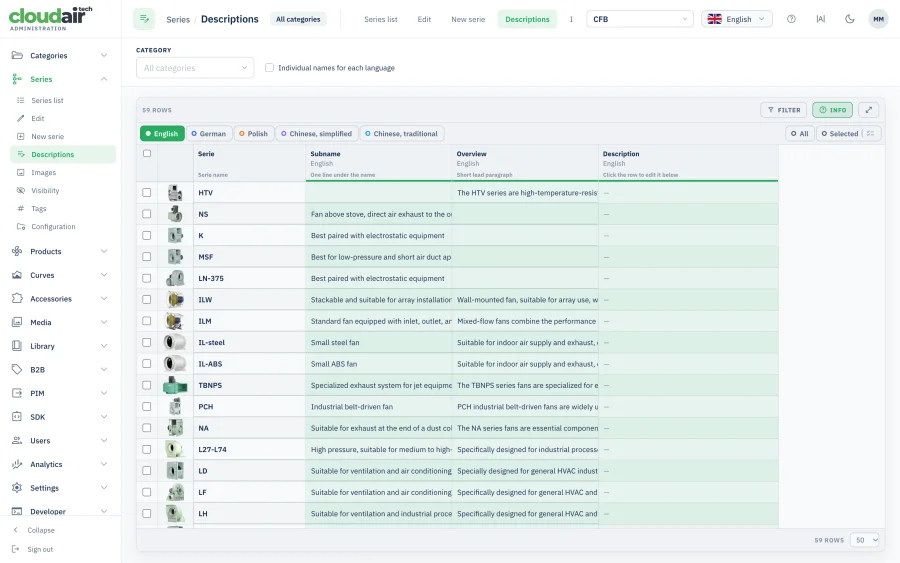The image size is (900, 563).
Task: Click the Accessories puzzle icon in sidebar
Action: 17,298
